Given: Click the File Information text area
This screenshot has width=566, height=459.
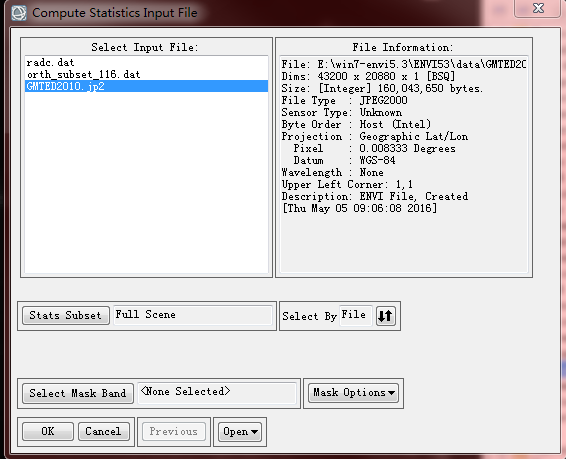Looking at the screenshot, I should tap(404, 164).
